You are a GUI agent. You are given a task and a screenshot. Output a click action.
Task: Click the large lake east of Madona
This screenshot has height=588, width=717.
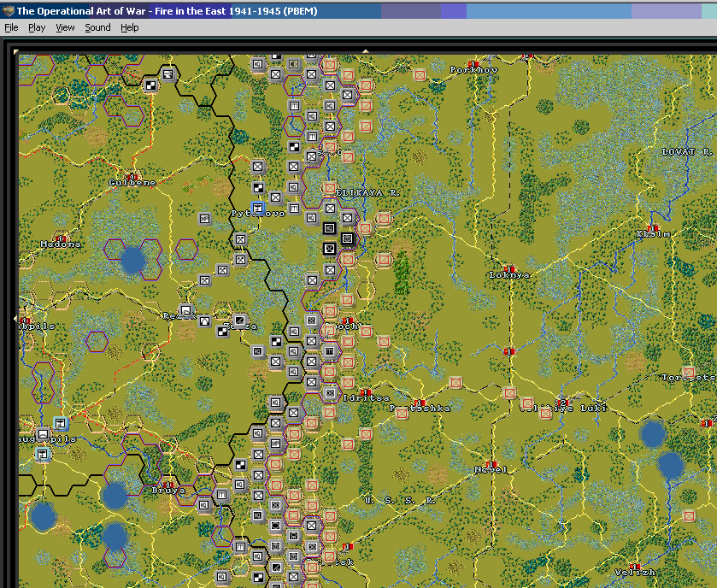(x=132, y=260)
